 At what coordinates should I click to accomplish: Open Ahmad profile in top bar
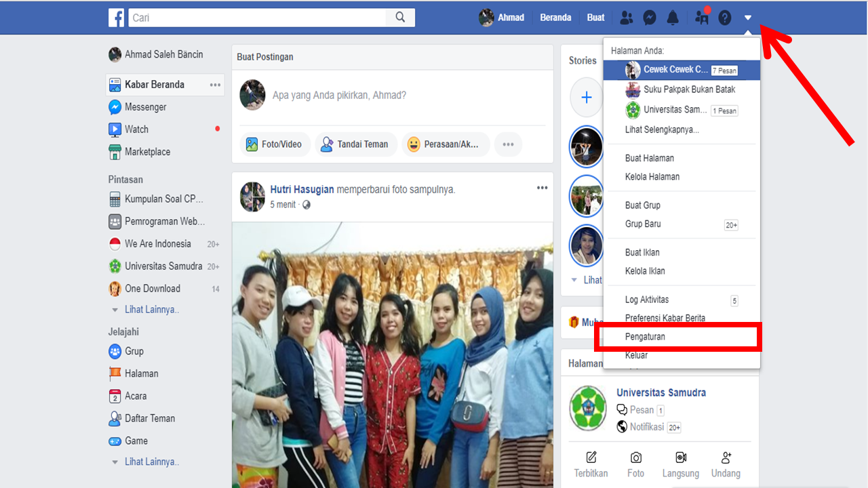coord(502,18)
